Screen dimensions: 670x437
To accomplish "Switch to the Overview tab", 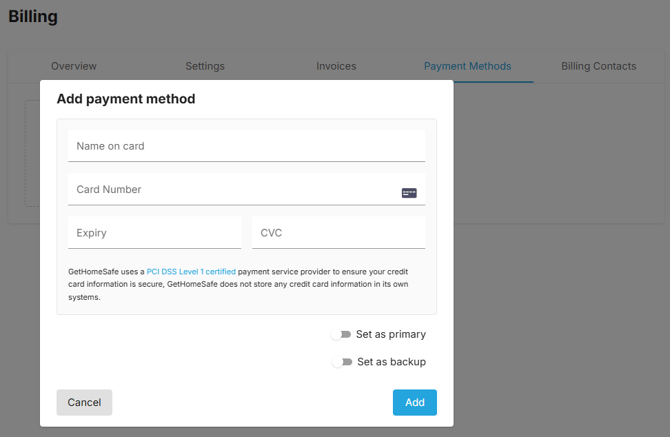I will pos(74,66).
